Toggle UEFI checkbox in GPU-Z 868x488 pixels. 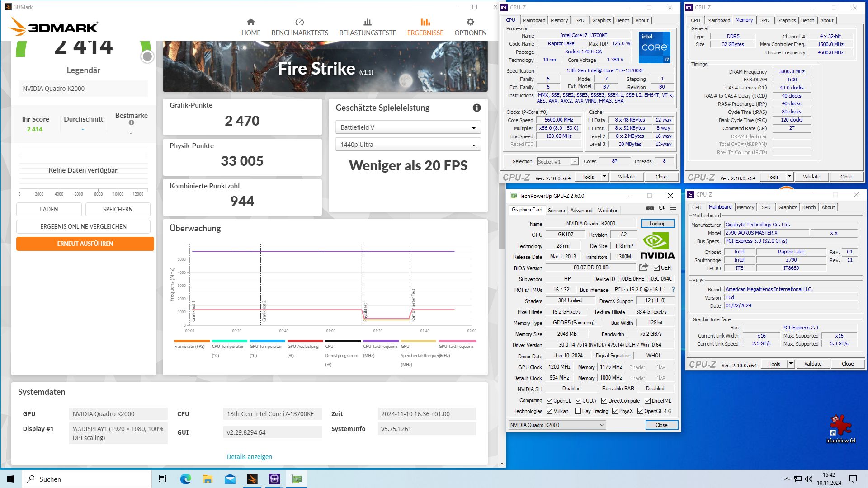point(656,268)
